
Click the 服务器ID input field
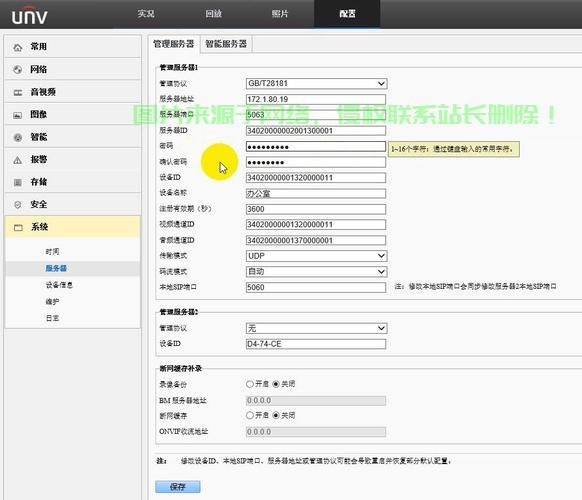315,131
